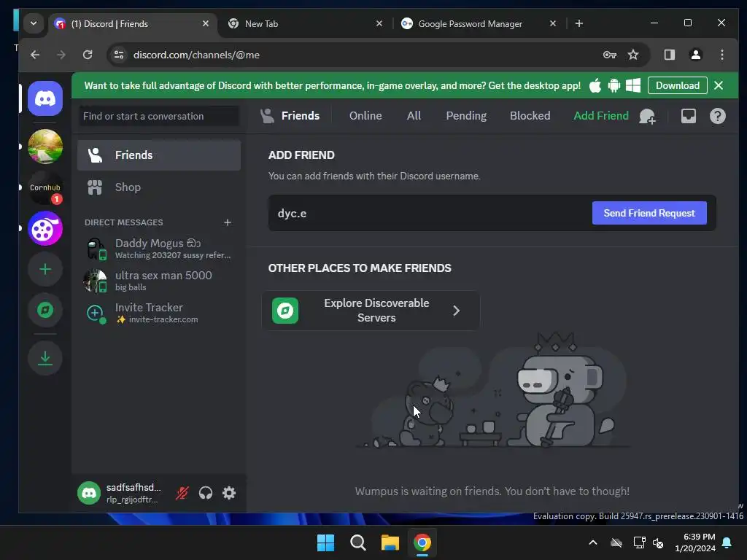Viewport: 747px width, 560px height.
Task: Click the browser address bar URL
Action: [x=196, y=55]
